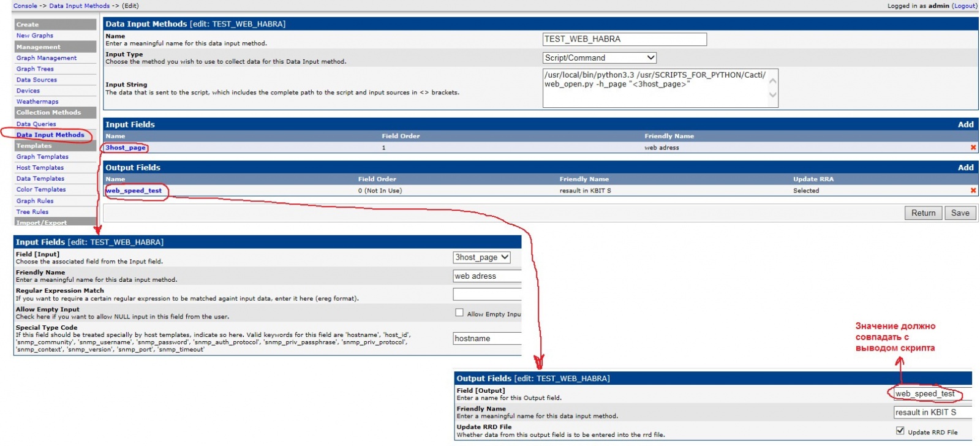980x446 pixels.
Task: Click the Return button
Action: (x=923, y=213)
